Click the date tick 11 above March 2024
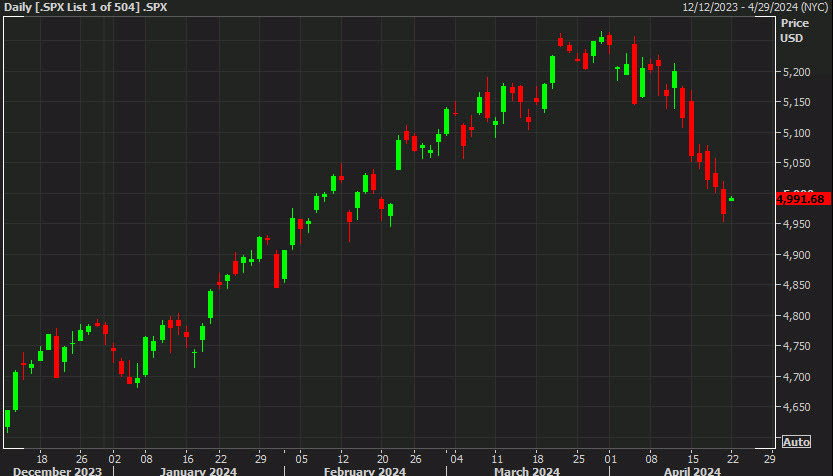This screenshot has height=476, width=833. 496,459
